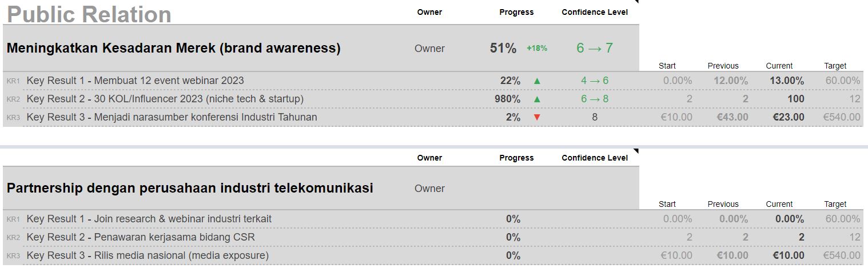Click the 51% objective progress value
The height and width of the screenshot is (272, 868).
click(x=503, y=49)
